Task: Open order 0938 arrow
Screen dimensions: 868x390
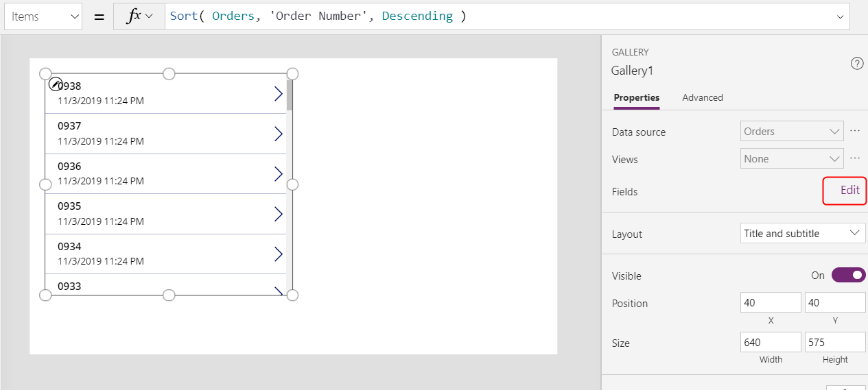Action: click(279, 94)
